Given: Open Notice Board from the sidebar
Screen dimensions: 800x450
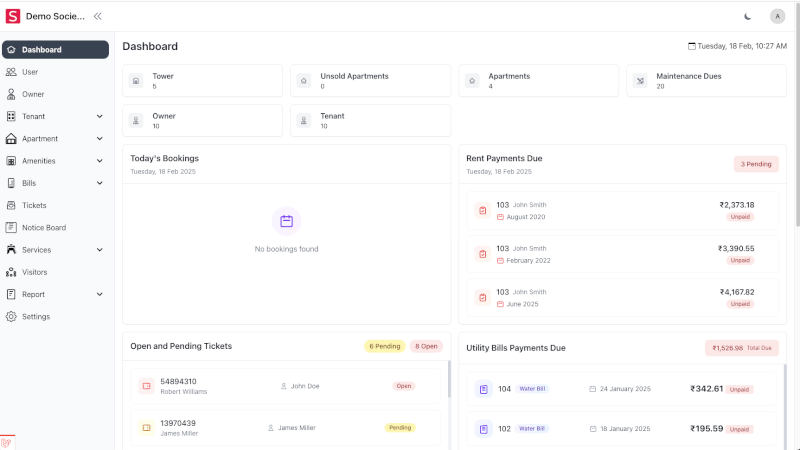Looking at the screenshot, I should 43,228.
